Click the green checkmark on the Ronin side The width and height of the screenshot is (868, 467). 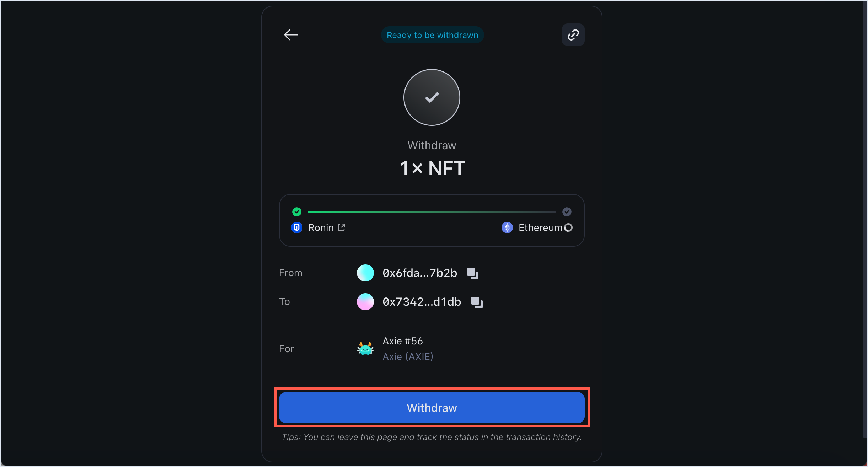(296, 211)
